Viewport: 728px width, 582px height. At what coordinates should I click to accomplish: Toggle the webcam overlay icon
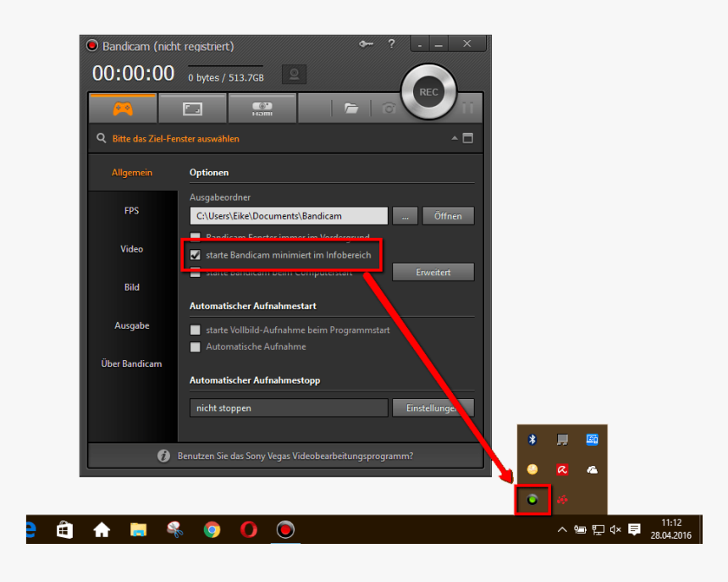click(294, 75)
